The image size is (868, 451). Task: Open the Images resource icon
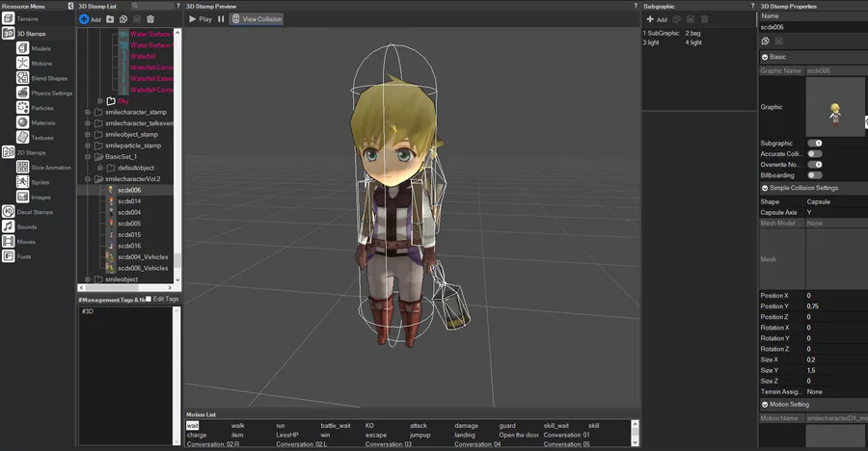tap(23, 197)
